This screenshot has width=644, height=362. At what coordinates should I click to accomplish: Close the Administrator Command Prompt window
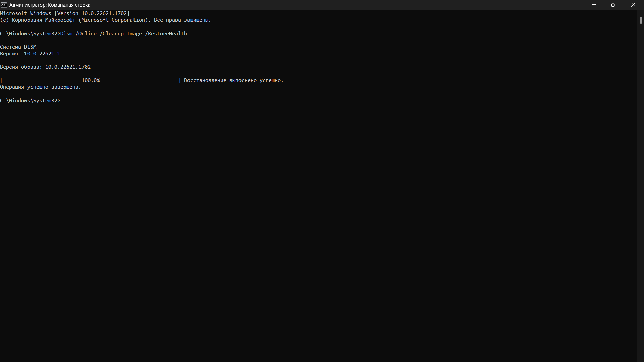[x=633, y=5]
